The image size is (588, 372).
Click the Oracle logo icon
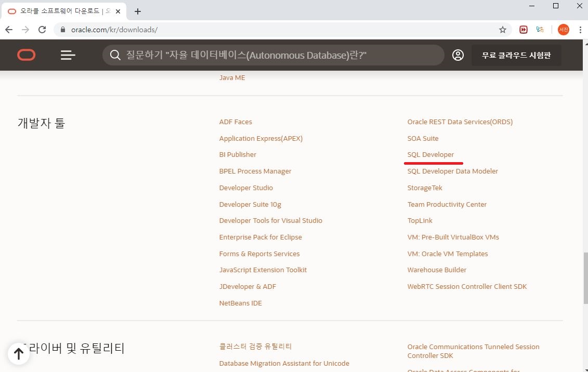[x=26, y=55]
